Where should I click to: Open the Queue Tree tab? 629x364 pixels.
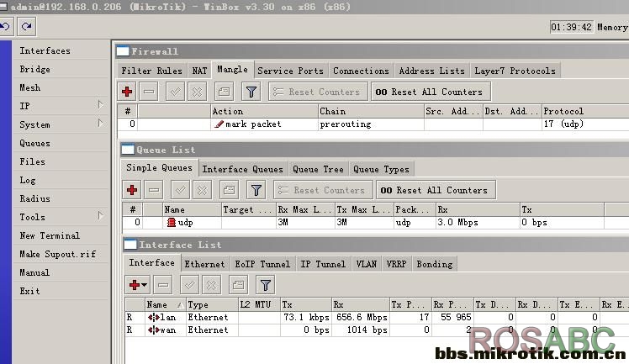pos(318,169)
